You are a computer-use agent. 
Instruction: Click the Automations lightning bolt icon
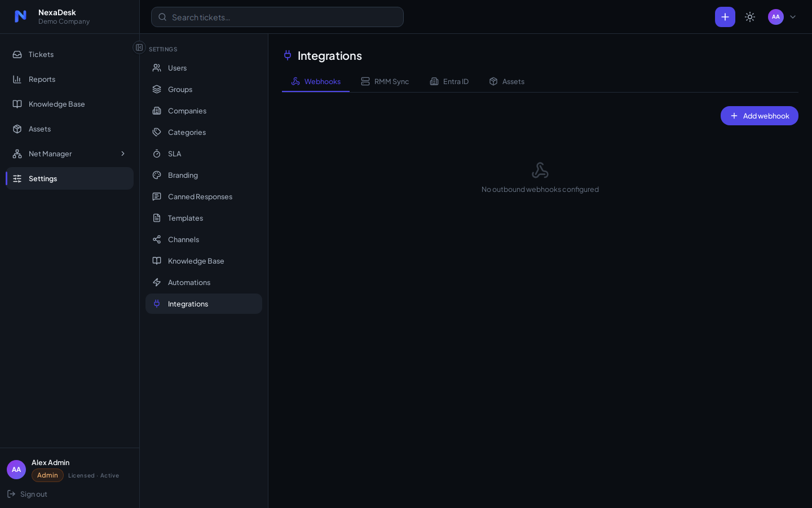[157, 282]
